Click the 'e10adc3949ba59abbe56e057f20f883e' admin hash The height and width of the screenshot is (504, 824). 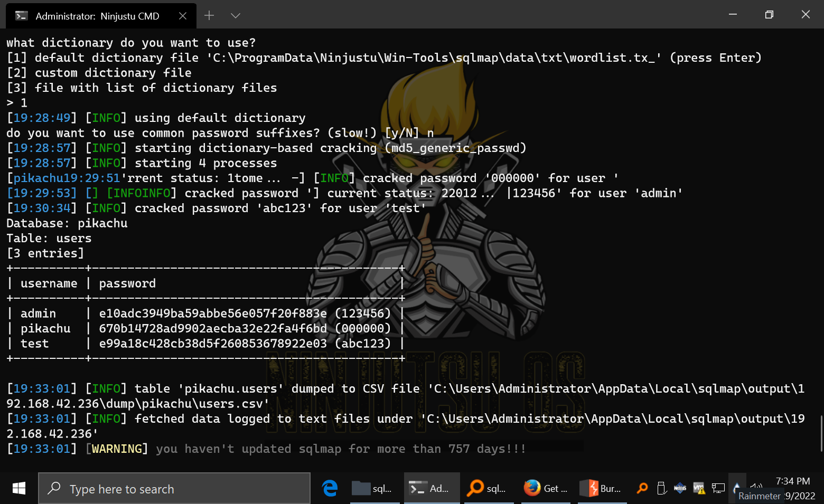pos(213,313)
